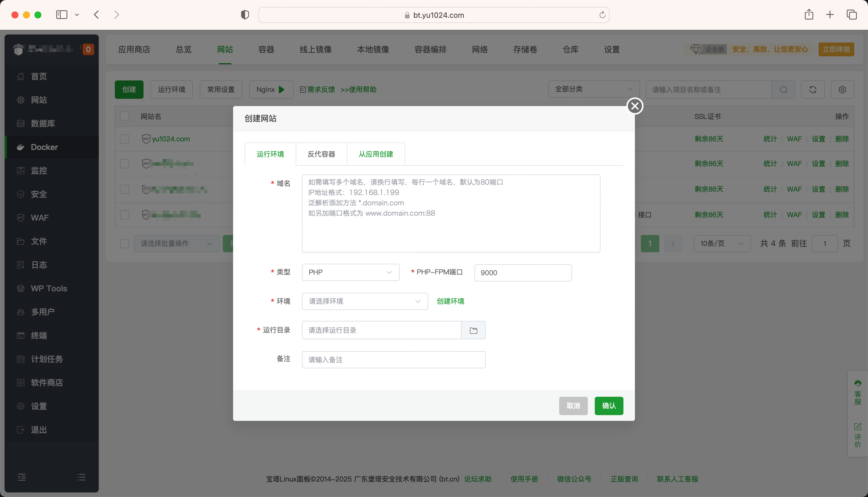Click the folder browse icon for 运行目录
The height and width of the screenshot is (497, 868).
[473, 330]
